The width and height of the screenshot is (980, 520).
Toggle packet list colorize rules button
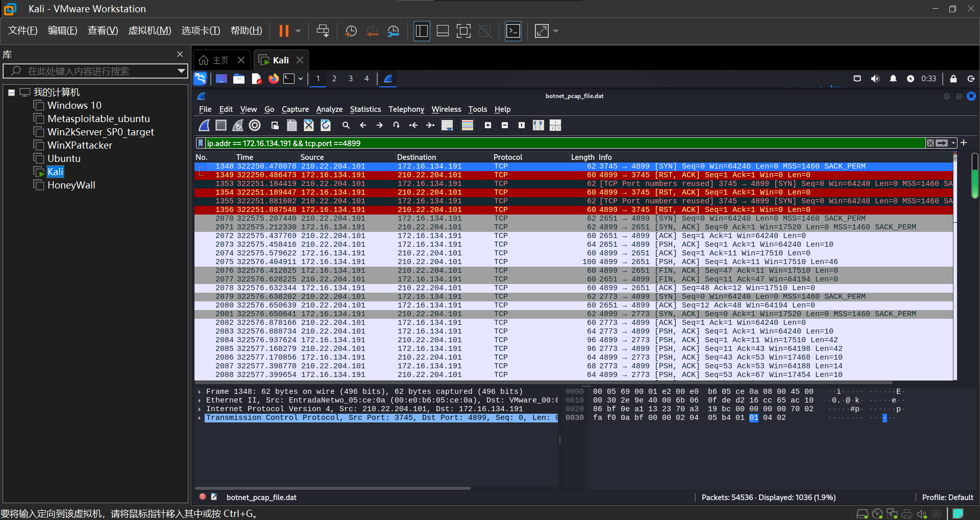pos(467,125)
